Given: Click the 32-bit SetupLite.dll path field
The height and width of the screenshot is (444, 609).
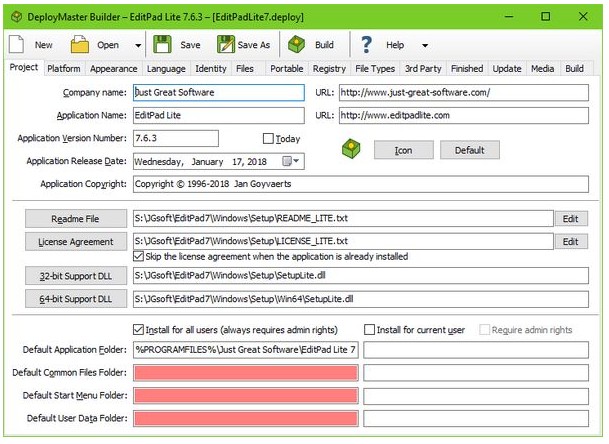Looking at the screenshot, I should 361,276.
